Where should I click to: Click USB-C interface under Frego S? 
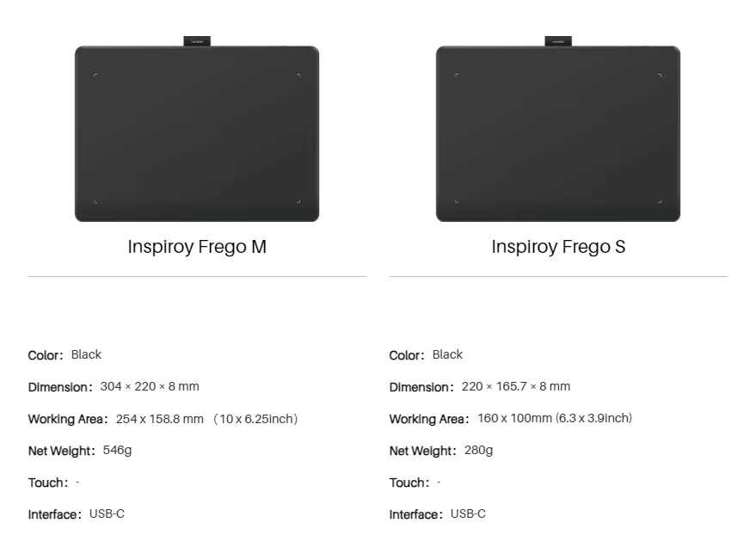click(468, 513)
